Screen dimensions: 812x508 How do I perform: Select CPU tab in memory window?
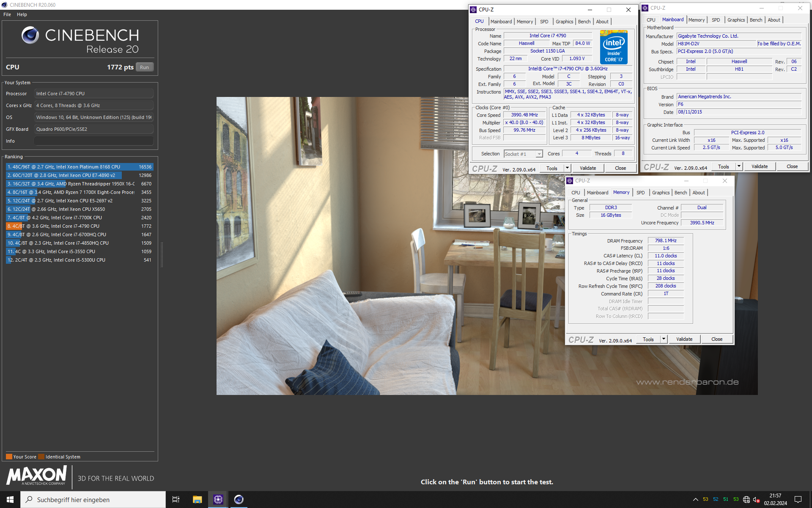pyautogui.click(x=576, y=193)
